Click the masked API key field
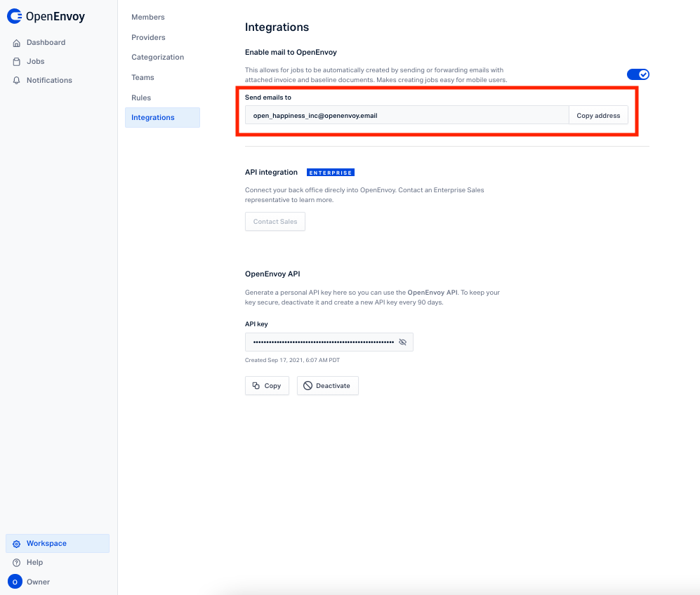 pos(329,342)
